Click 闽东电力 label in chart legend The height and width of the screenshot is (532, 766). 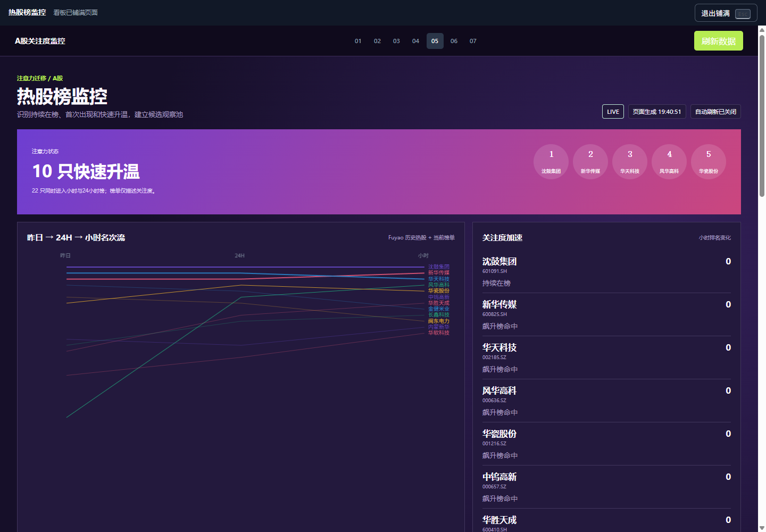[439, 321]
